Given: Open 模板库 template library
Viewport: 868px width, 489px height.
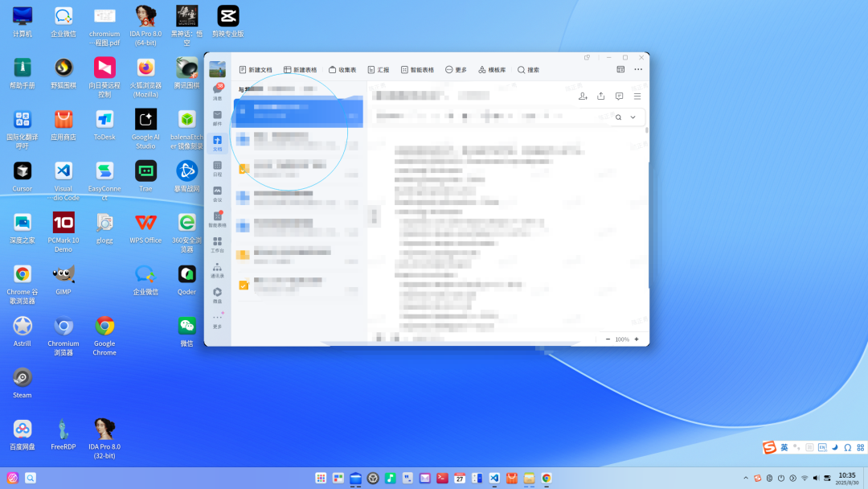Looking at the screenshot, I should click(492, 70).
